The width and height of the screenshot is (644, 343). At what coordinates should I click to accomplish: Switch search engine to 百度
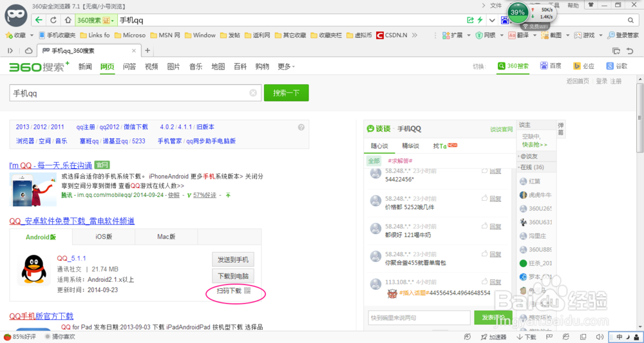point(551,66)
